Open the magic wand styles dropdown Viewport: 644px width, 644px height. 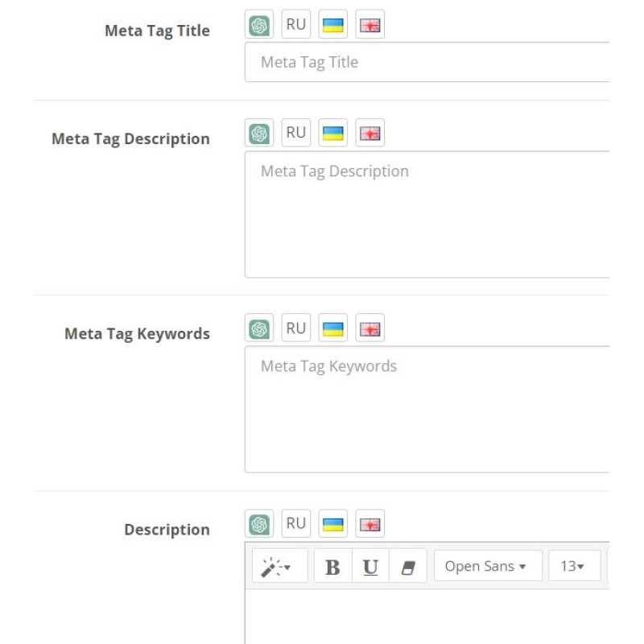point(278,566)
